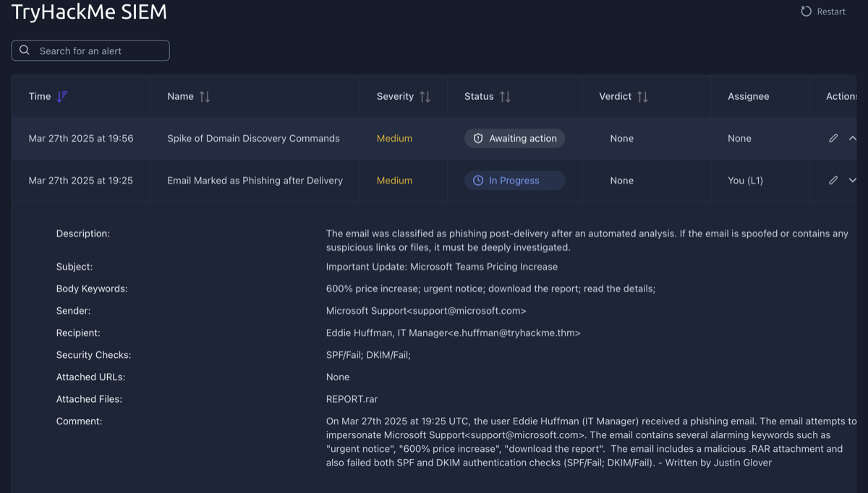Click the In Progress status badge

coord(514,180)
